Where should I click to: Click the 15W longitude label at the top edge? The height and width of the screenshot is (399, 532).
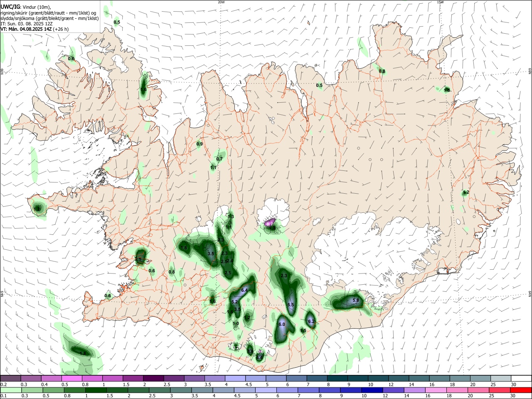(440, 2)
